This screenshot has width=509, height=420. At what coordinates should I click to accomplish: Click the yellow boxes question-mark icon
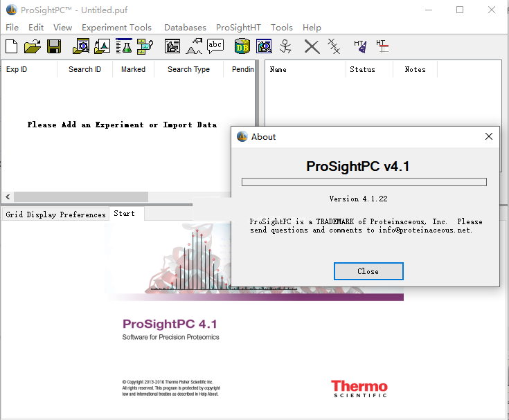click(145, 46)
